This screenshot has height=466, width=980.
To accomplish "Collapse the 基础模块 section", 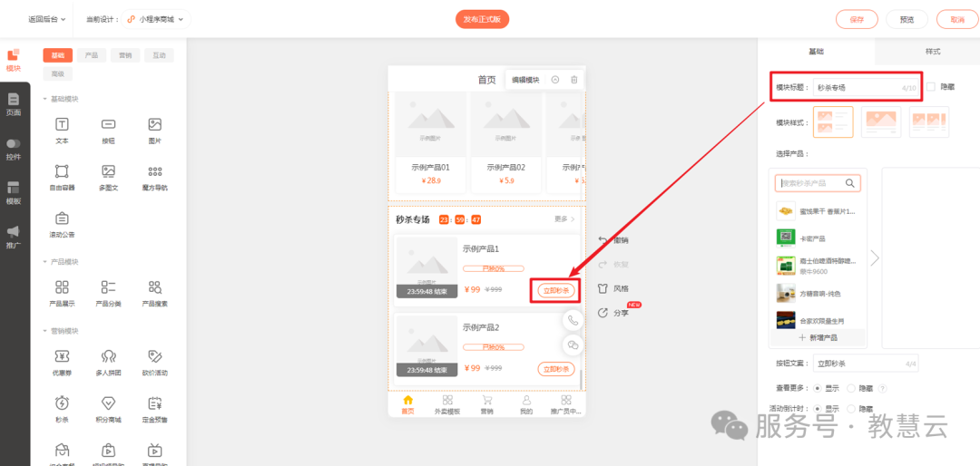I will 45,99.
